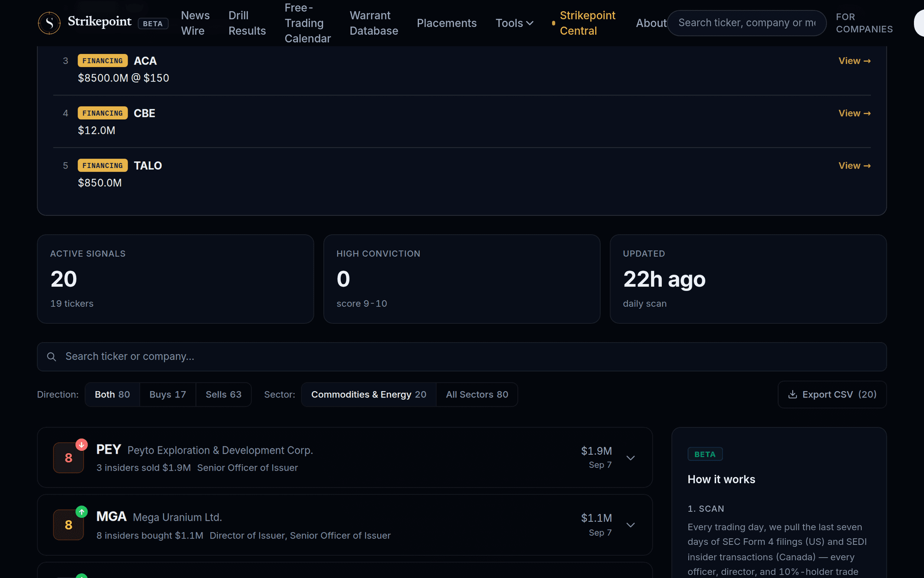This screenshot has width=924, height=578.
Task: Click the Updated 22h ago stat card
Action: [748, 279]
